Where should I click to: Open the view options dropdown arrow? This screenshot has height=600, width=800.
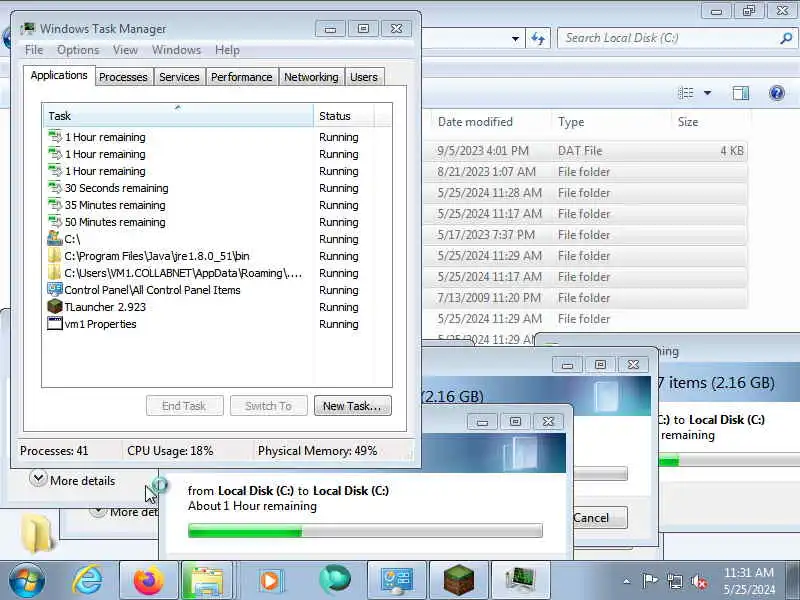[707, 93]
